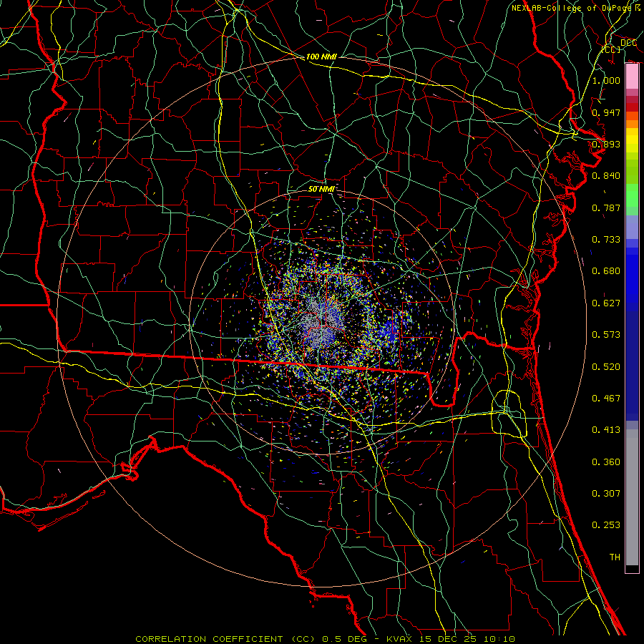This screenshot has width=644, height=644.
Task: Click the "100 NMI" range ring label
Action: 321,57
